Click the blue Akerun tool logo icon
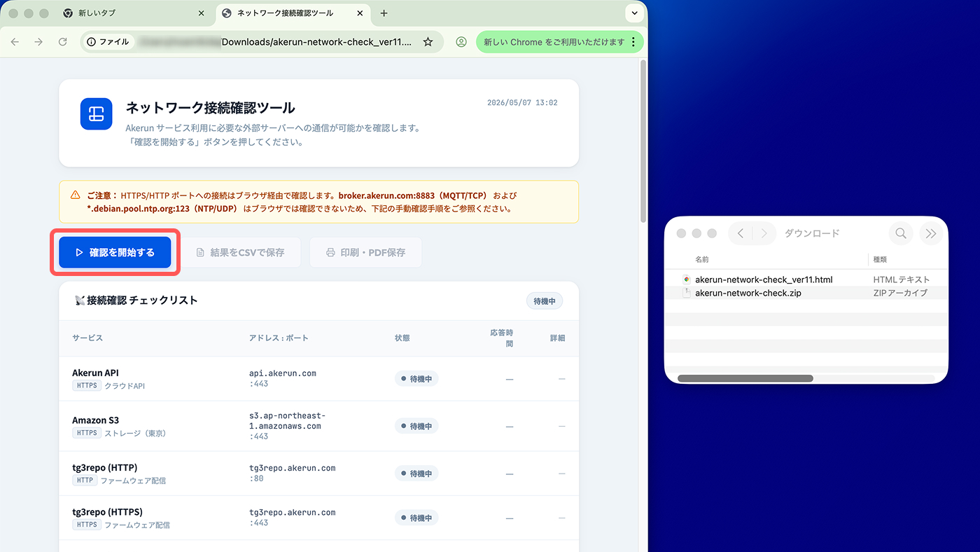980x552 pixels. pyautogui.click(x=96, y=113)
